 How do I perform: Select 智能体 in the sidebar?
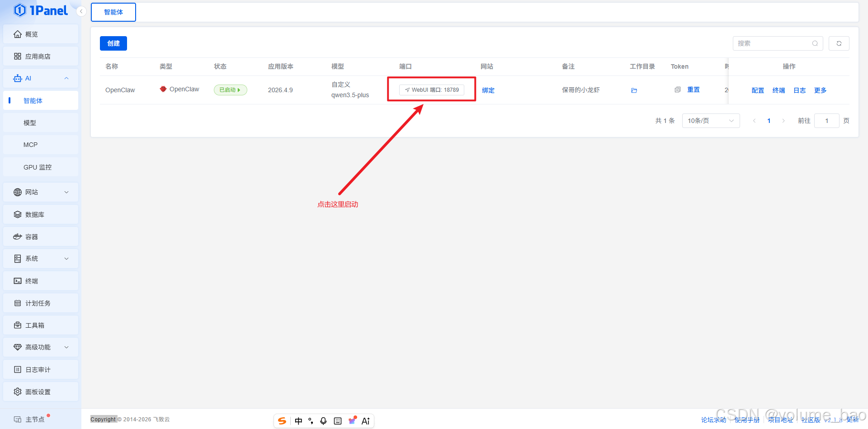pos(41,101)
